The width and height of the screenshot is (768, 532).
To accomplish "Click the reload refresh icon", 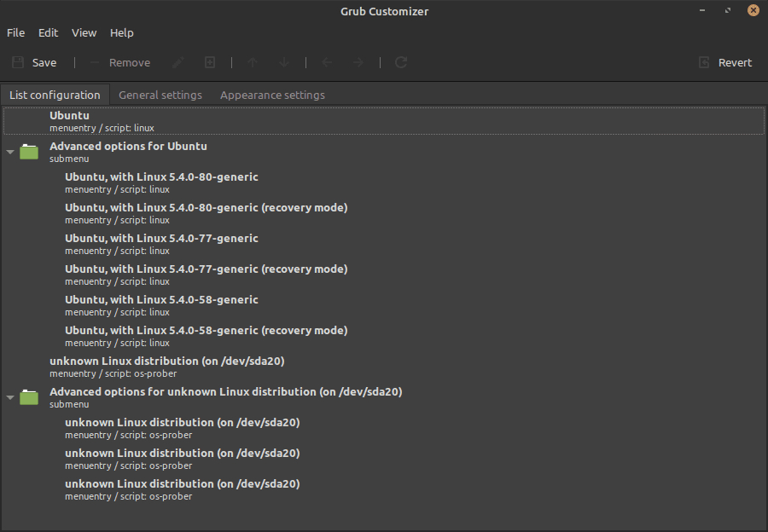I will click(401, 62).
